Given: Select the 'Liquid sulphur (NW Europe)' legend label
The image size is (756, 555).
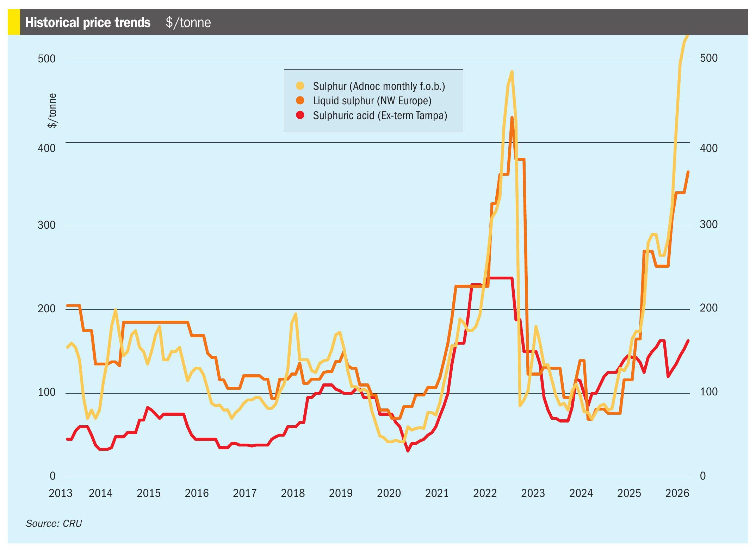Looking at the screenshot, I should tap(372, 101).
